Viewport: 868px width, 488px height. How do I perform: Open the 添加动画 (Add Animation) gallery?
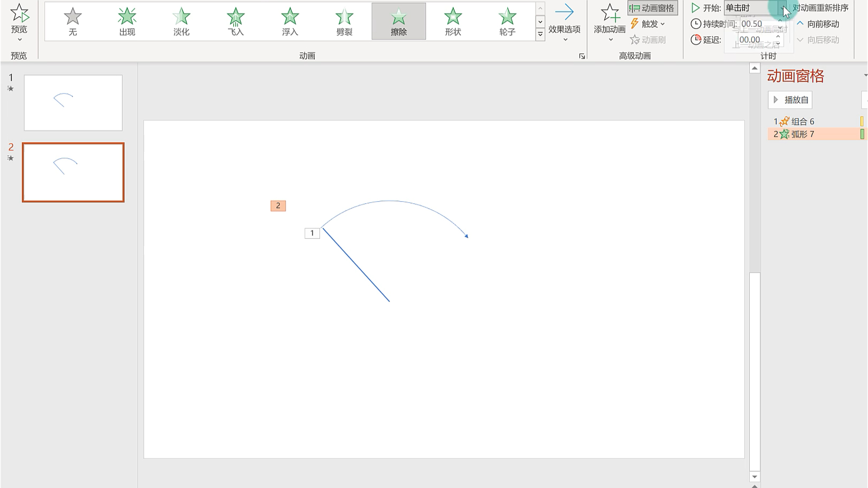tap(610, 21)
